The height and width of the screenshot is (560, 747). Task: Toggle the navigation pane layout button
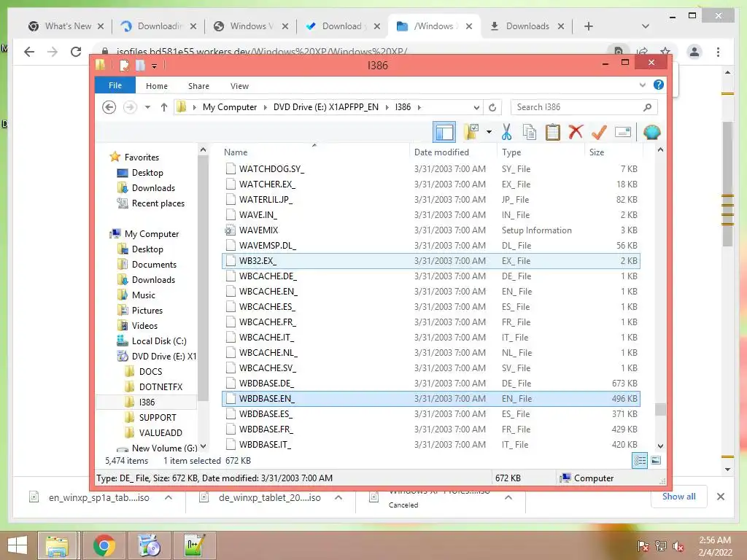[444, 132]
